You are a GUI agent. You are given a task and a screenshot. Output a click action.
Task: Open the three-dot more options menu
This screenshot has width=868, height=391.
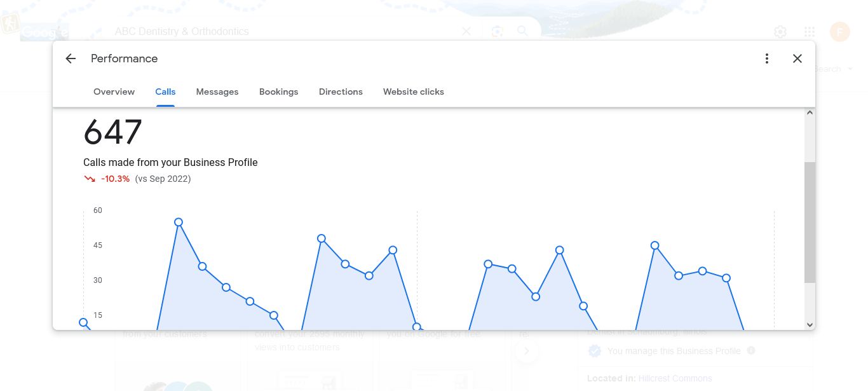[767, 58]
